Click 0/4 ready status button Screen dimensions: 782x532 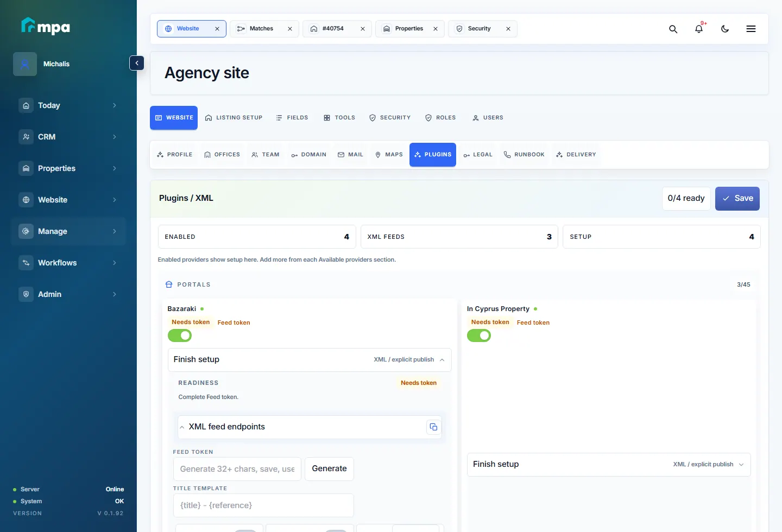(x=686, y=199)
